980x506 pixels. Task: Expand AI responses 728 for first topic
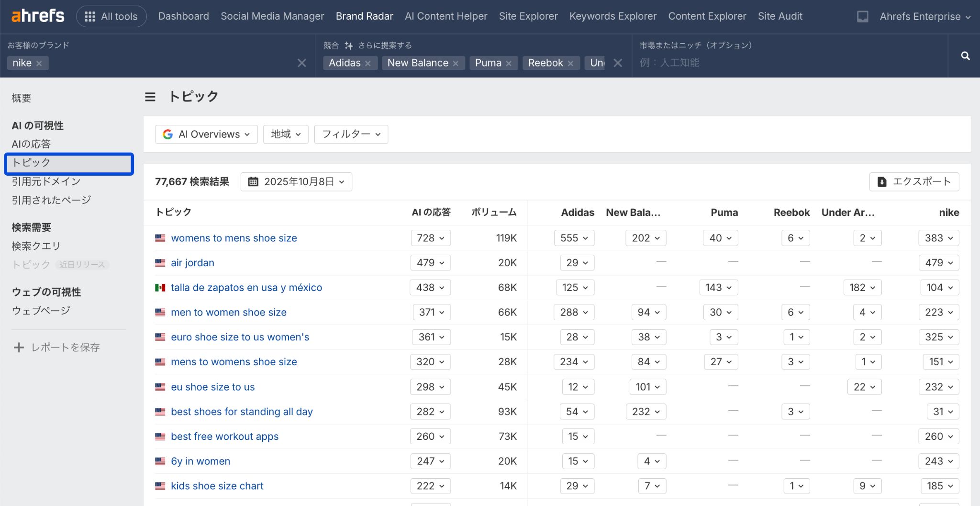430,238
